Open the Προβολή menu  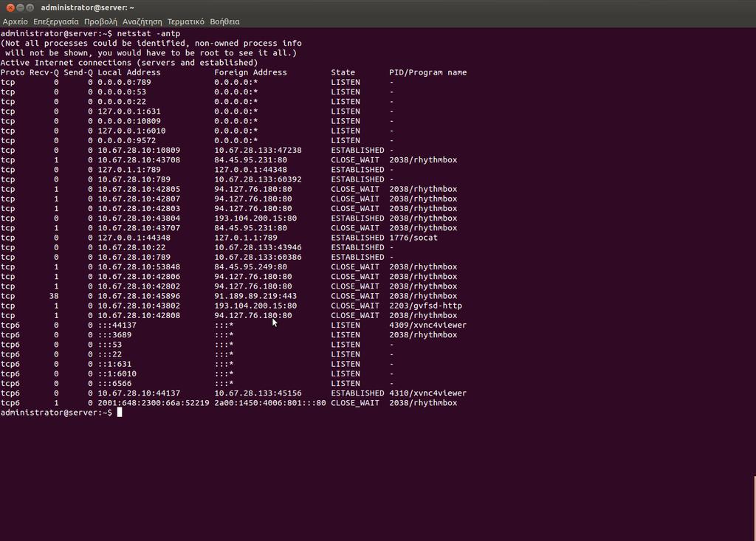click(100, 21)
